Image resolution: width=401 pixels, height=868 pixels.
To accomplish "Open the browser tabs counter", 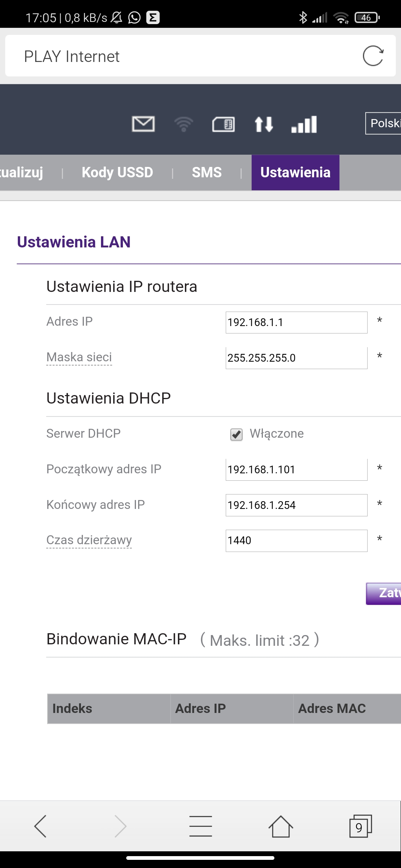I will click(x=361, y=826).
